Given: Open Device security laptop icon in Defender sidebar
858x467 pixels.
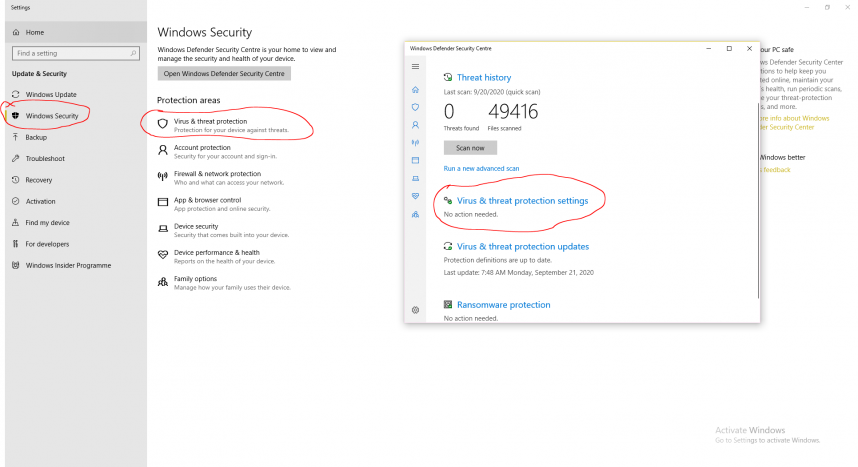Looking at the screenshot, I should coord(415,178).
